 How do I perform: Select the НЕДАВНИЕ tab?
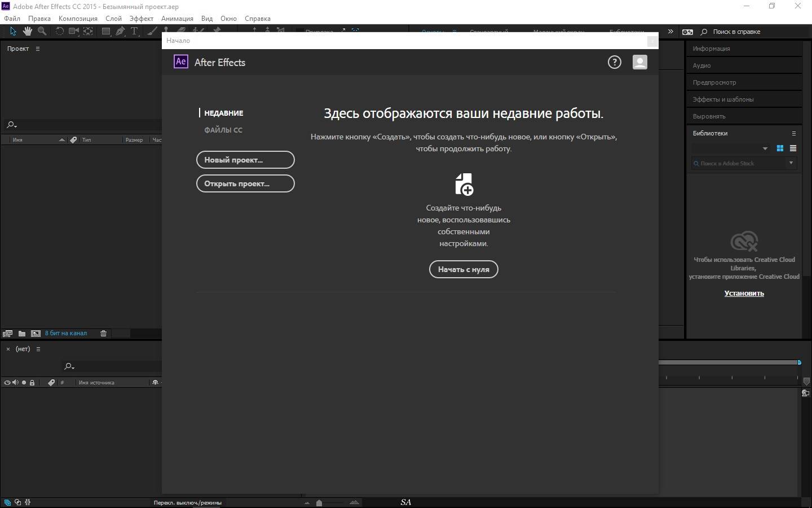[224, 113]
